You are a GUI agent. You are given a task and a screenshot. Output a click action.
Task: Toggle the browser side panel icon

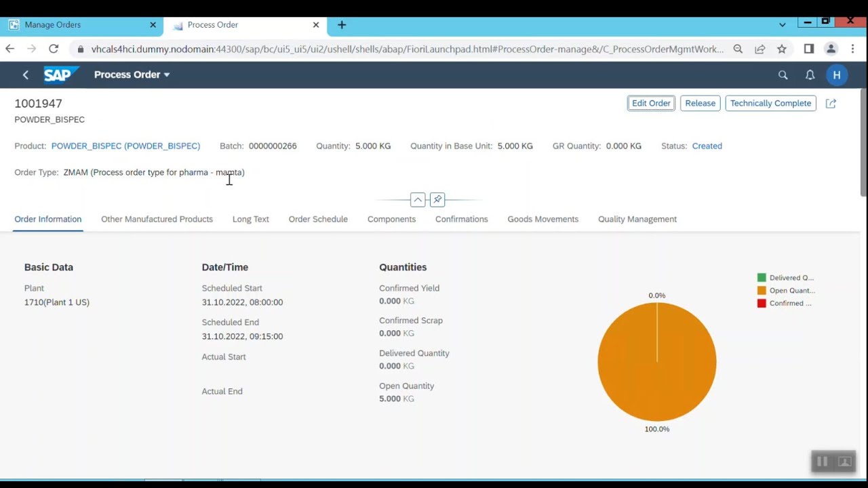point(809,49)
